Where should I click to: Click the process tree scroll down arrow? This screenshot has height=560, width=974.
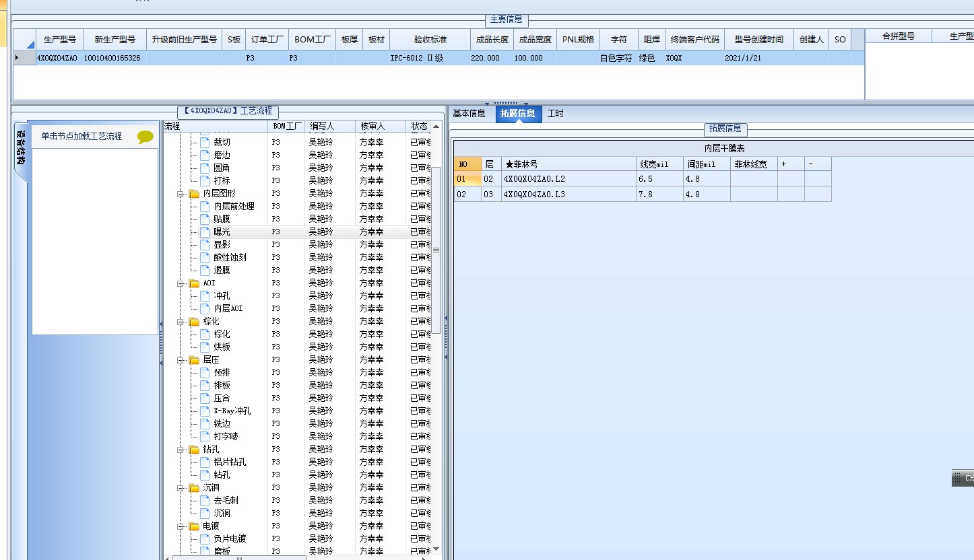click(x=436, y=549)
